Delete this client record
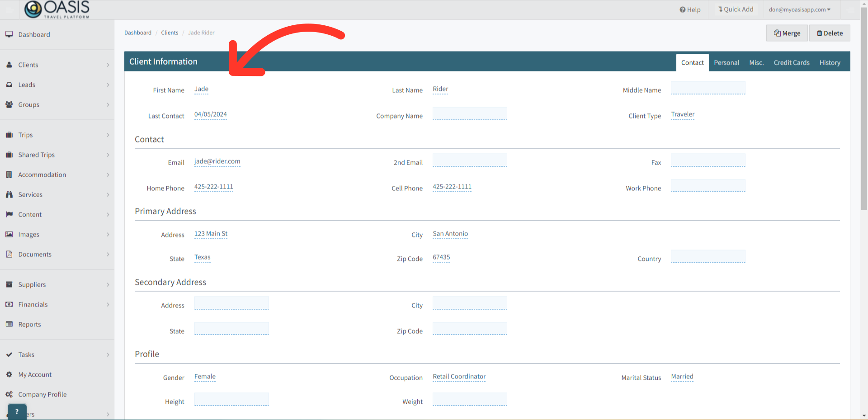Viewport: 868px width, 420px height. click(x=829, y=33)
